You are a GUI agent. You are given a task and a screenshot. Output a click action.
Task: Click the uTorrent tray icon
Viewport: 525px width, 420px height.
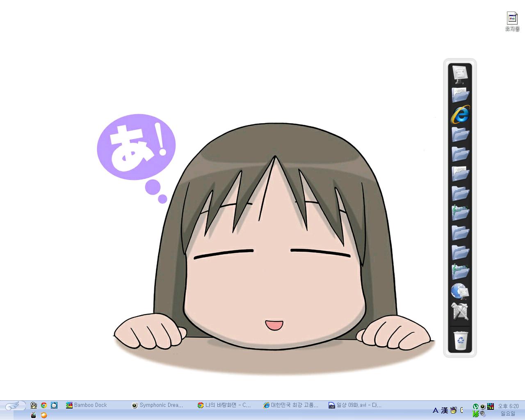pos(475,406)
